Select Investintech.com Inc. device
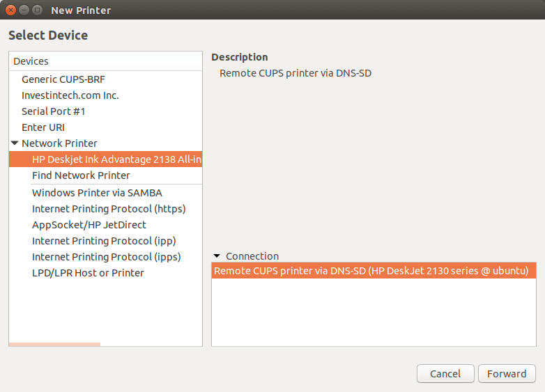The width and height of the screenshot is (545, 392). click(x=70, y=95)
